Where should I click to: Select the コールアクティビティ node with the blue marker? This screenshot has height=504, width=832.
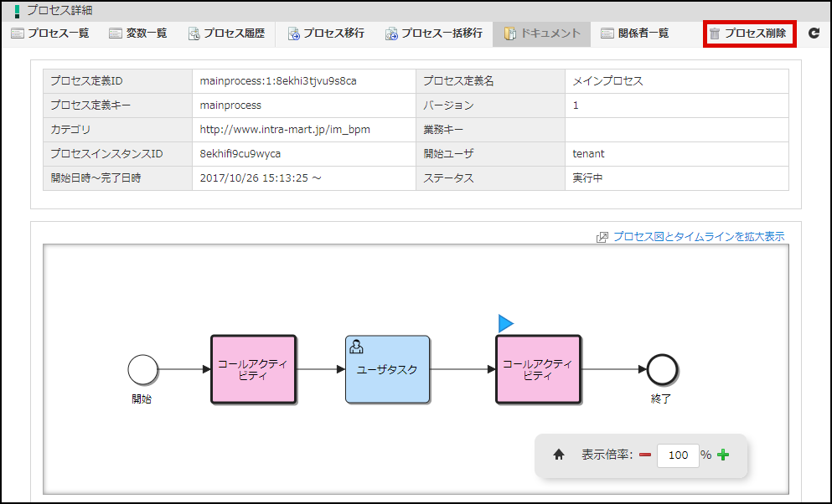pyautogui.click(x=538, y=369)
